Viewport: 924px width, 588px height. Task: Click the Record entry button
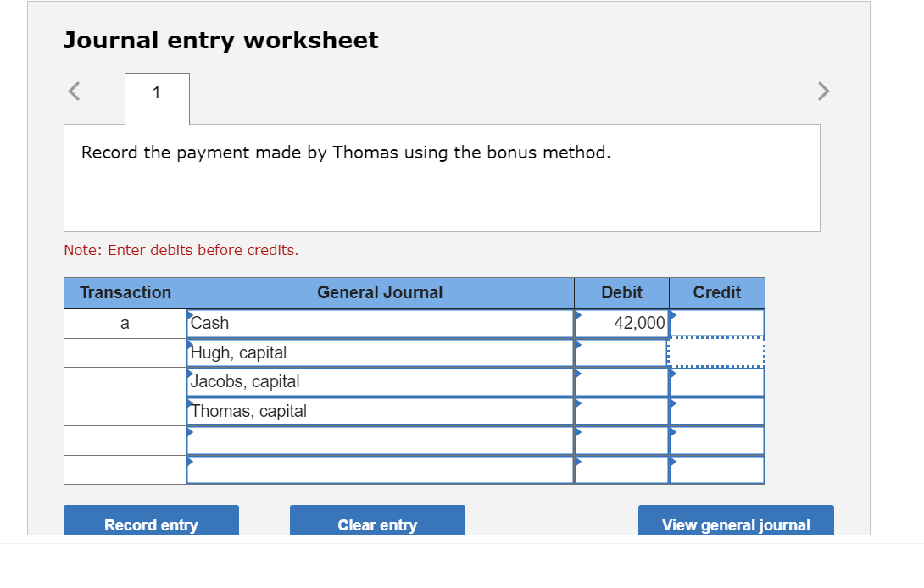pyautogui.click(x=151, y=524)
